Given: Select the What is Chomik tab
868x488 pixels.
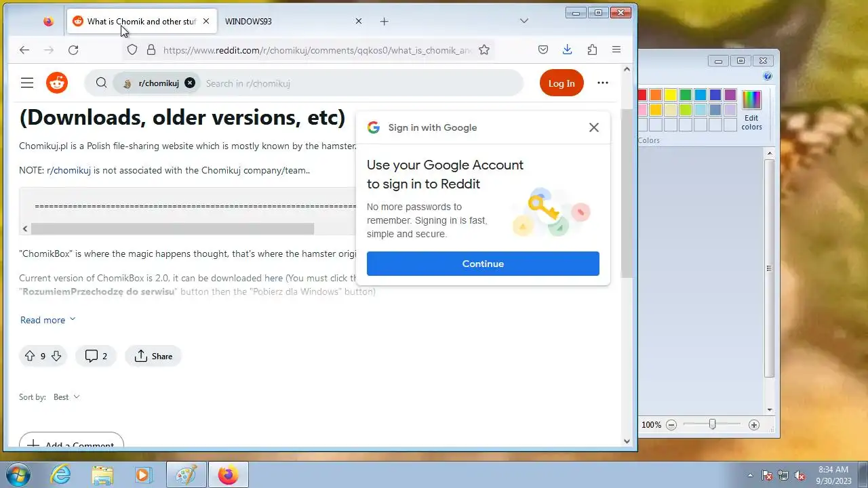Looking at the screenshot, I should click(x=142, y=21).
